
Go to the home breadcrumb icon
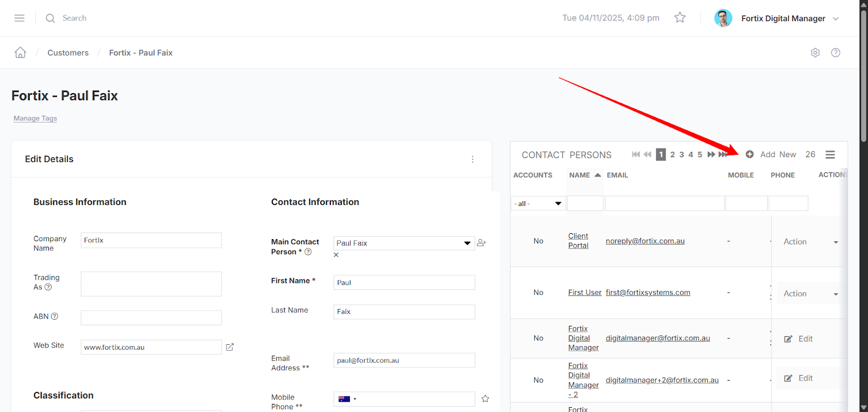pos(20,53)
